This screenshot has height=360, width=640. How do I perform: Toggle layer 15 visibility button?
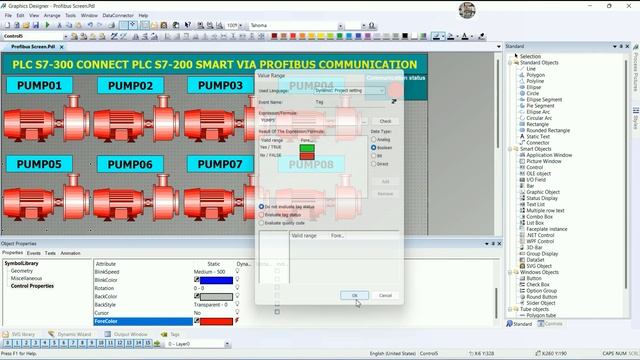click(148, 344)
